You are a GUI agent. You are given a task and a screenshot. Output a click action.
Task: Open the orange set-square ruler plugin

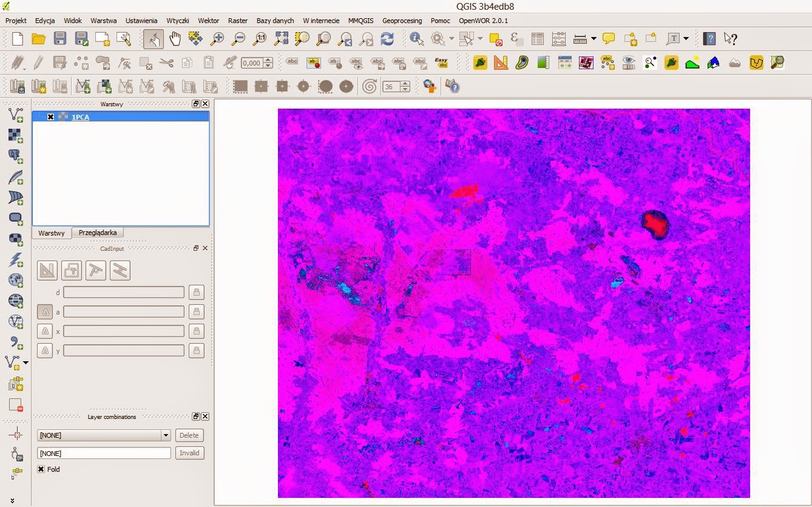tap(501, 63)
